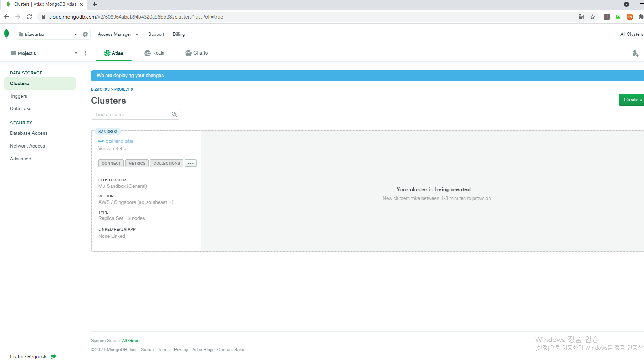644x360 pixels.
Task: Click 'AWS / Singapore (ap-southeast-1)' region text
Action: click(x=136, y=202)
